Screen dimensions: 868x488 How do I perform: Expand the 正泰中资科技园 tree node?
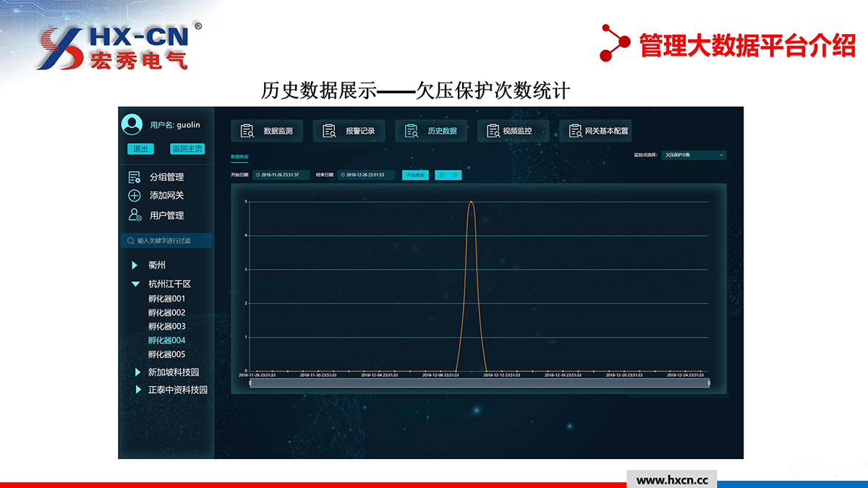pos(137,390)
